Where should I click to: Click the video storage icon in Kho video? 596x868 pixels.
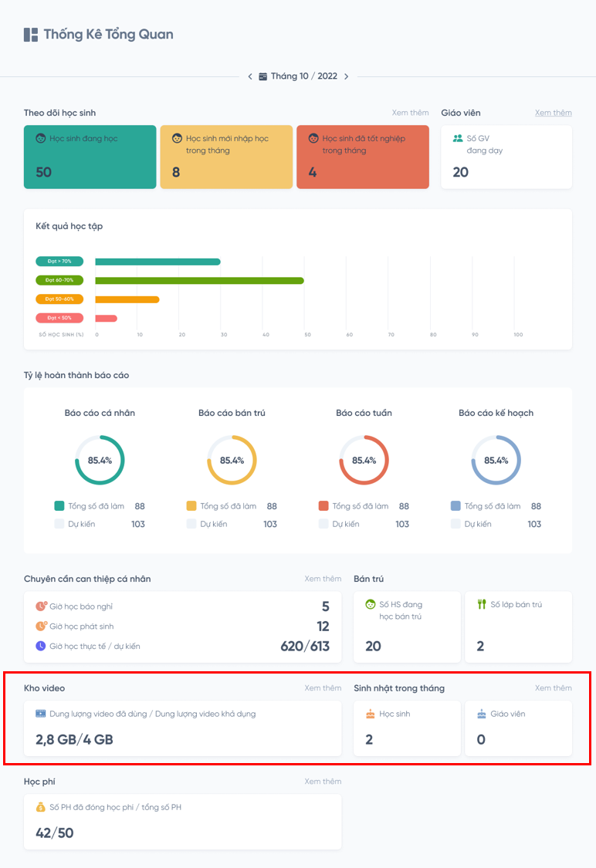click(41, 714)
